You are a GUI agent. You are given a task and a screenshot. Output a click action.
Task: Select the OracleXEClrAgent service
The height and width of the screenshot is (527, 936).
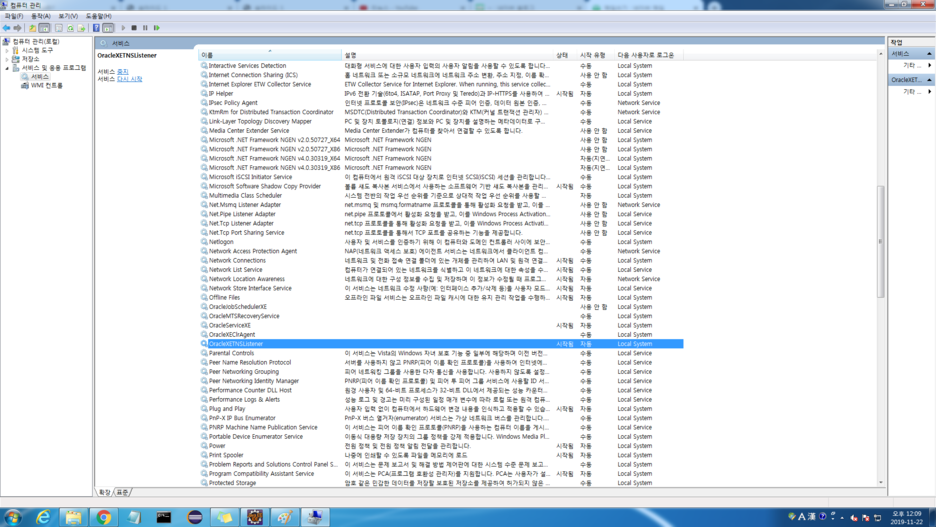(x=441, y=335)
